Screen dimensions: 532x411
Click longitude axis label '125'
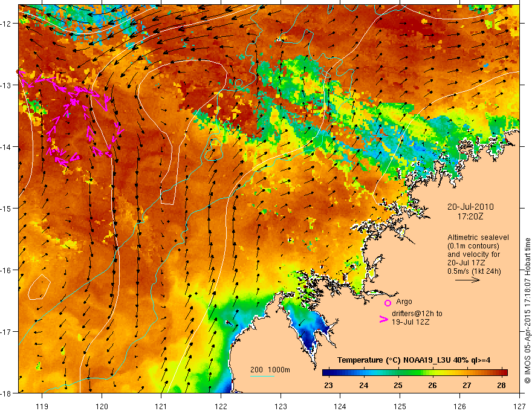(400, 406)
